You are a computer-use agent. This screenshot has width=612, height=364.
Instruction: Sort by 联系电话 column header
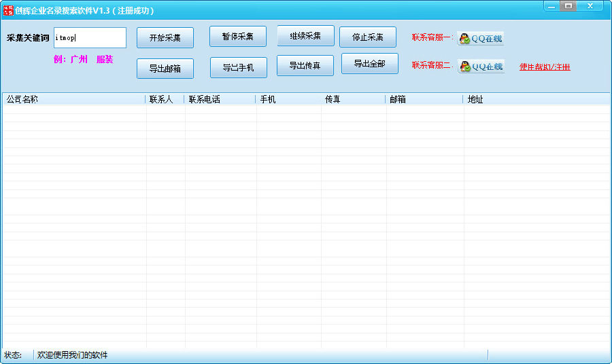(x=220, y=99)
